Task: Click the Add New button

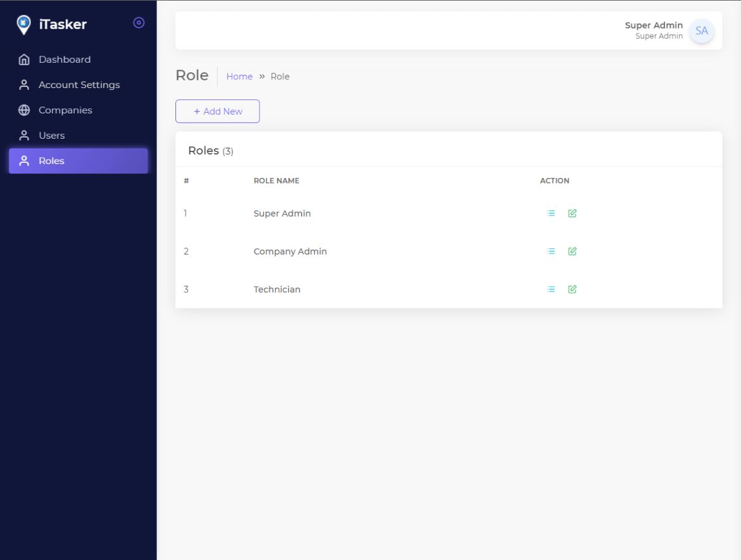Action: 217,111
